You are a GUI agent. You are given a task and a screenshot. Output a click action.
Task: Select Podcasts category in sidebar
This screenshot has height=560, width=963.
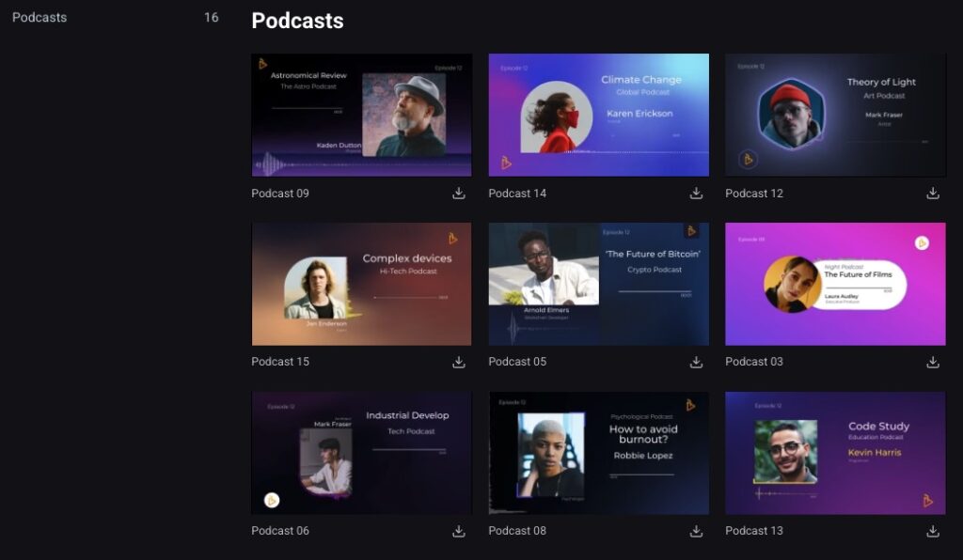pyautogui.click(x=39, y=18)
